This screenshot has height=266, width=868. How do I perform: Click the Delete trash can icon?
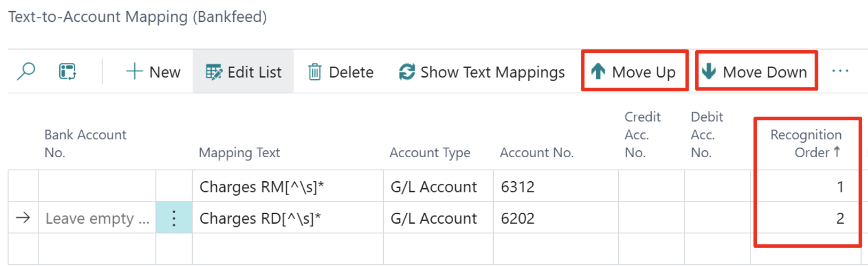pos(315,72)
